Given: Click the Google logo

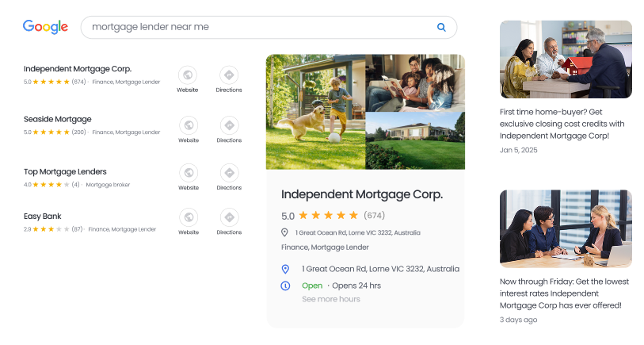Looking at the screenshot, I should (45, 27).
